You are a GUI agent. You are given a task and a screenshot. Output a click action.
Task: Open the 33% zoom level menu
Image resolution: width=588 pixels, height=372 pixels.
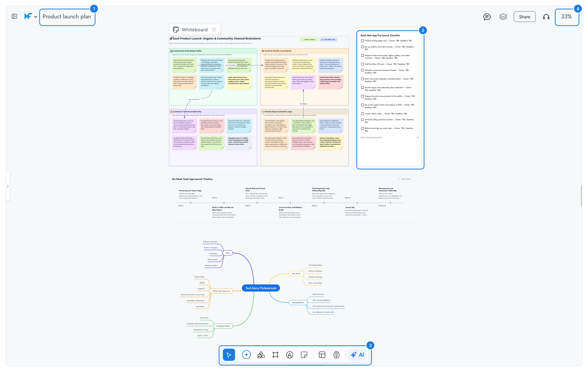click(x=566, y=16)
